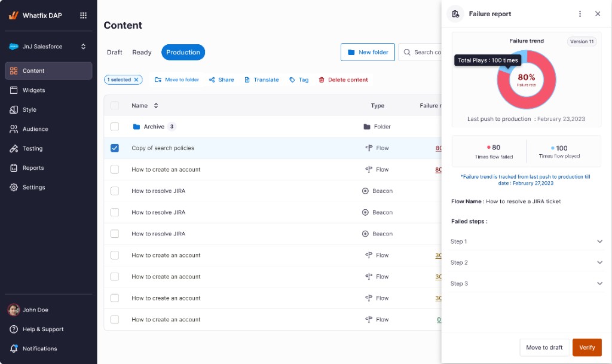Click the report icon in Failure report header
This screenshot has height=364, width=612.
[455, 14]
